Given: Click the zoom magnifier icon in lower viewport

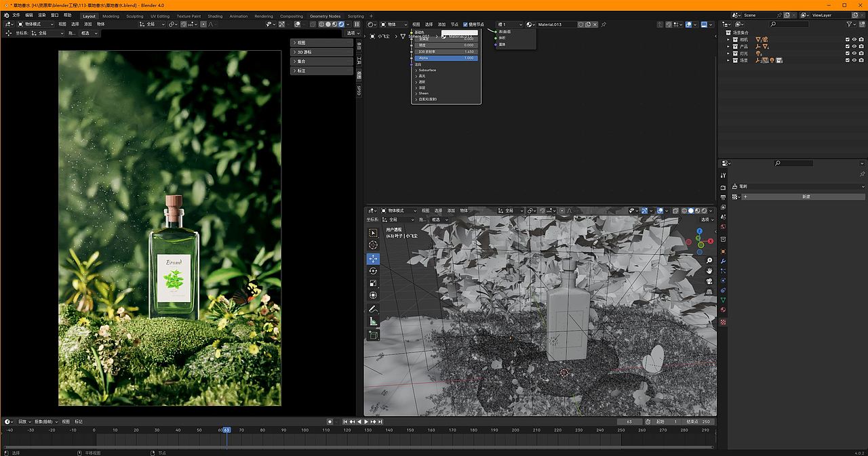Looking at the screenshot, I should point(709,261).
